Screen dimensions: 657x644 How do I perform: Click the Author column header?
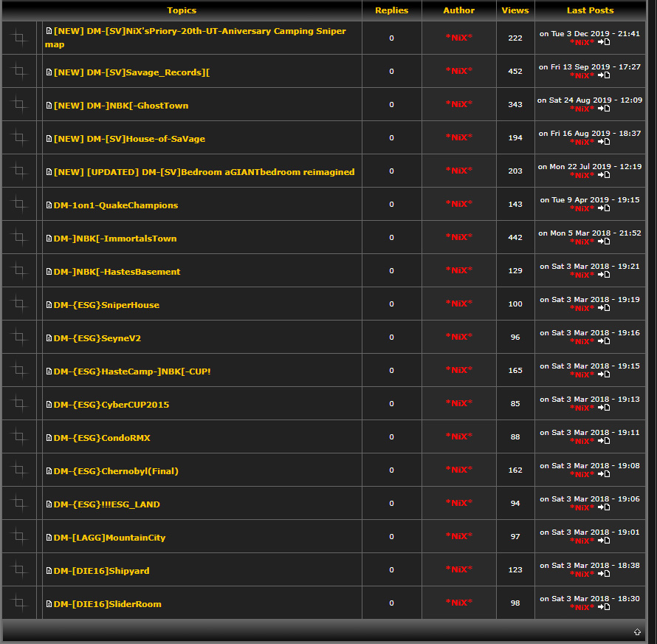tap(459, 10)
